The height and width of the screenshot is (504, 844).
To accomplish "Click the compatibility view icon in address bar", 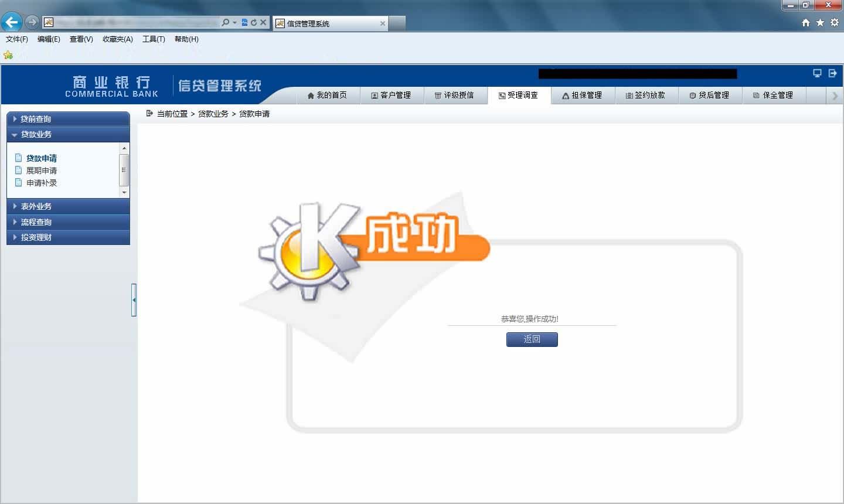I will pyautogui.click(x=244, y=22).
